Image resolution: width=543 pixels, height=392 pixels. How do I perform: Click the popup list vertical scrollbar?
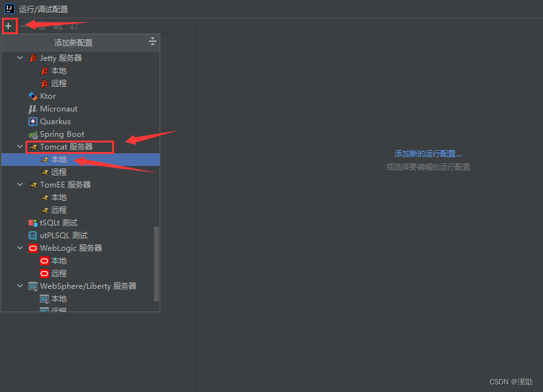coord(157,264)
